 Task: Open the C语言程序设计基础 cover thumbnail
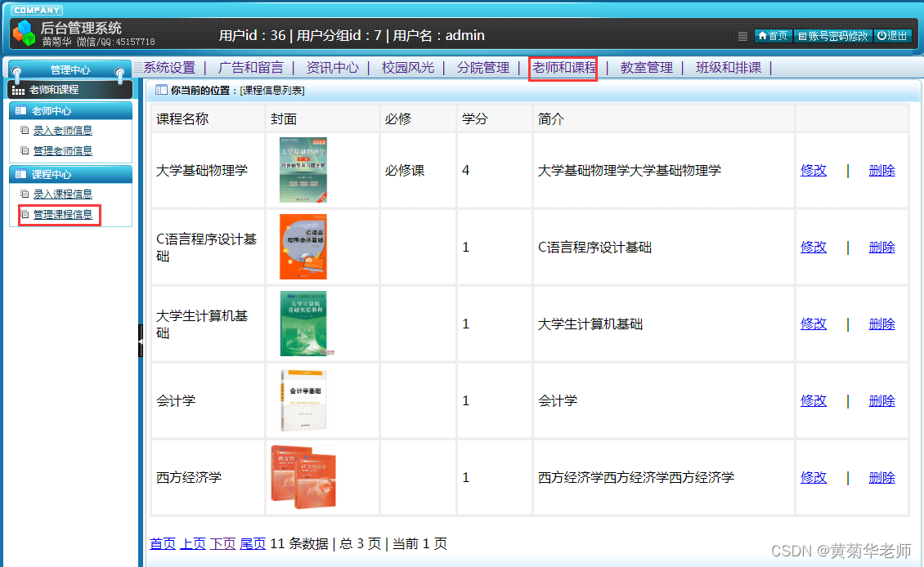303,247
